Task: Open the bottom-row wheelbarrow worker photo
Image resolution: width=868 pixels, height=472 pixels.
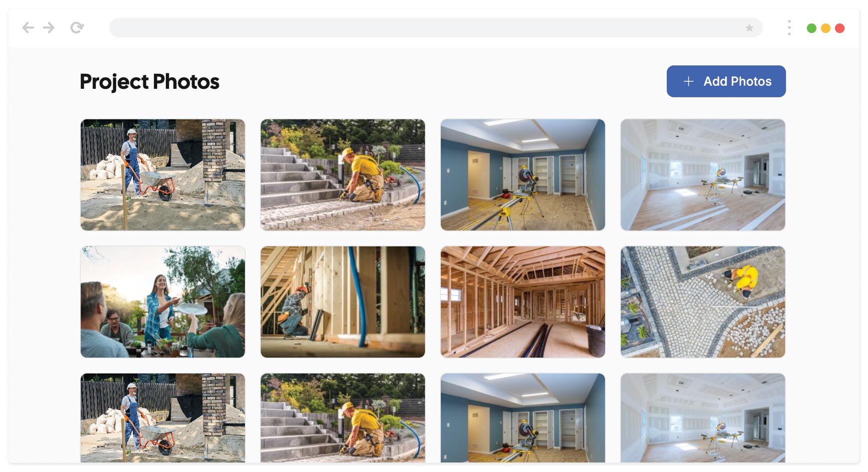Action: point(163,418)
